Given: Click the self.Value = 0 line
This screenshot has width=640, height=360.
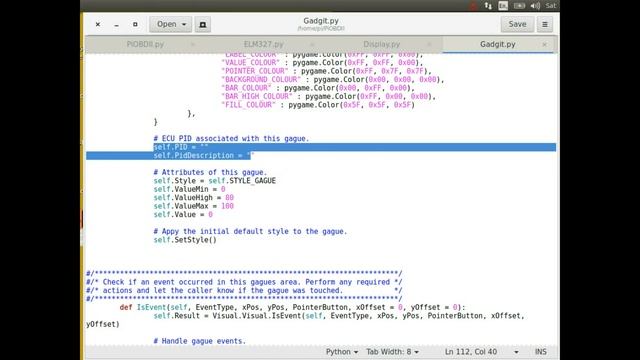Looking at the screenshot, I should point(183,215).
